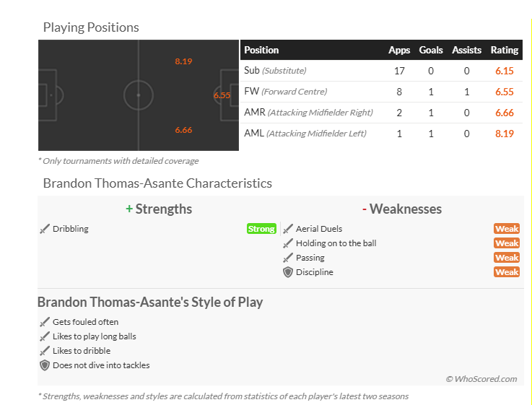Select the 6.66 rating on the pitch map
532x405 pixels.
[183, 130]
